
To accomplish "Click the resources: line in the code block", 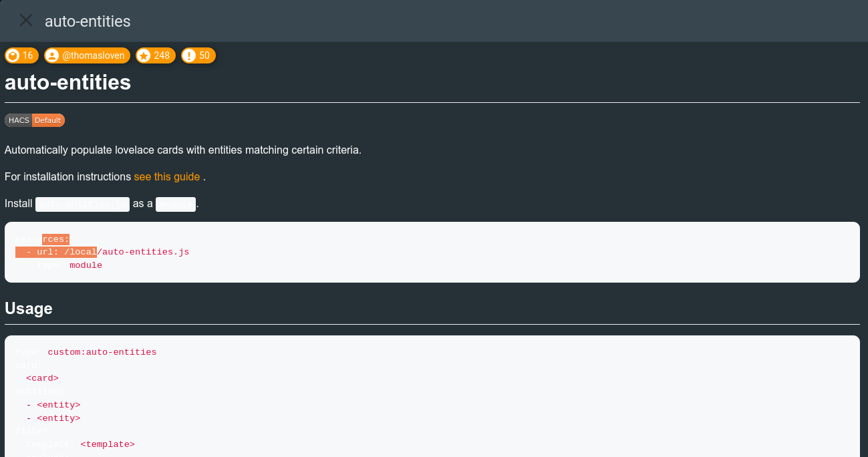I will (43, 239).
